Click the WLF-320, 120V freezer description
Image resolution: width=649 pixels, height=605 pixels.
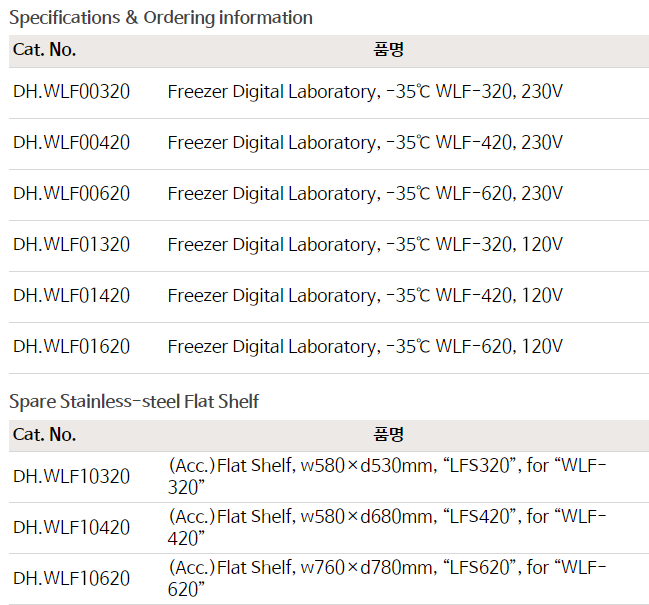point(365,245)
